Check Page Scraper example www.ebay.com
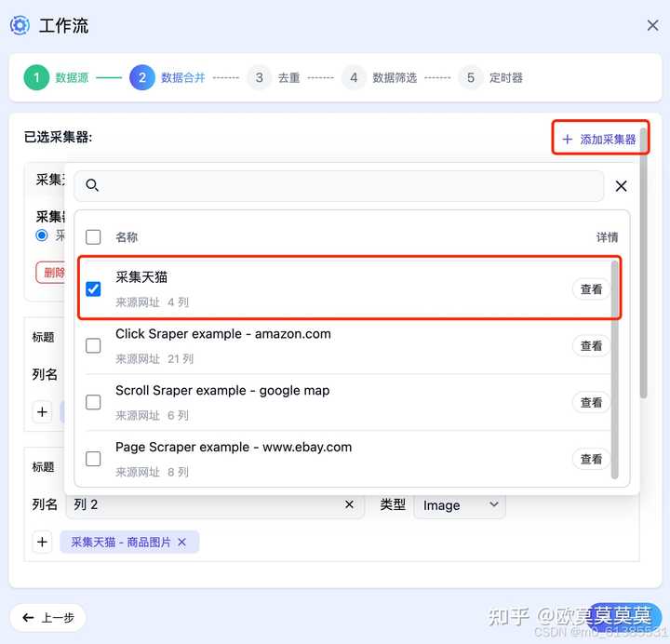The image size is (670, 644). (93, 459)
